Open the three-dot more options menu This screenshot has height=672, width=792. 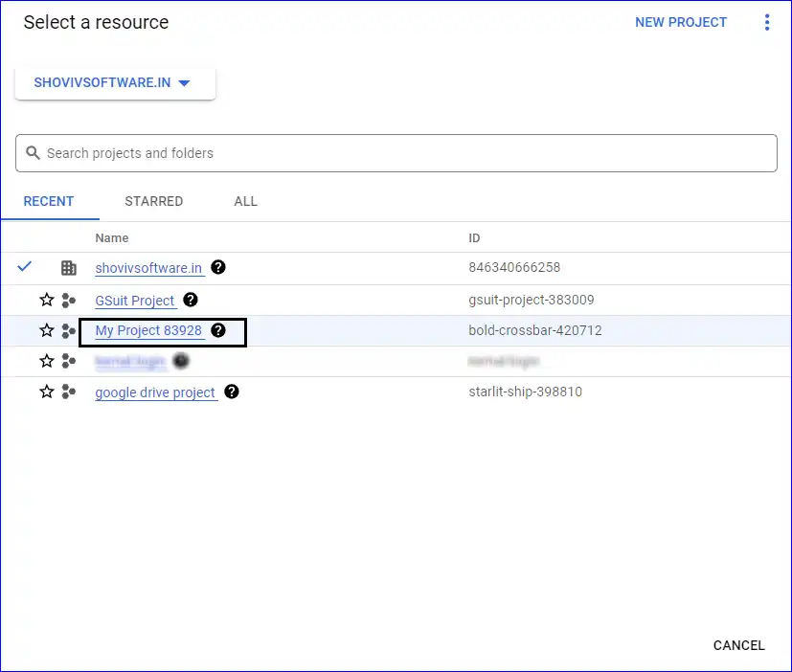766,23
